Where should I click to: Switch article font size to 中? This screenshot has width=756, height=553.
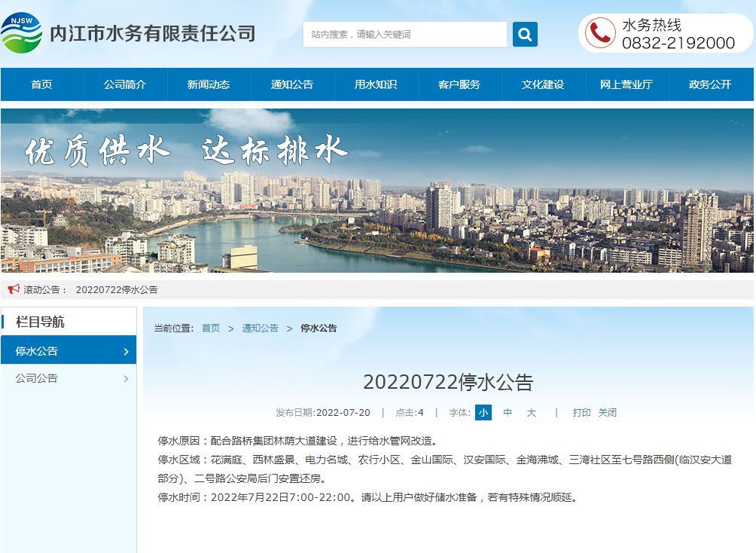click(508, 413)
